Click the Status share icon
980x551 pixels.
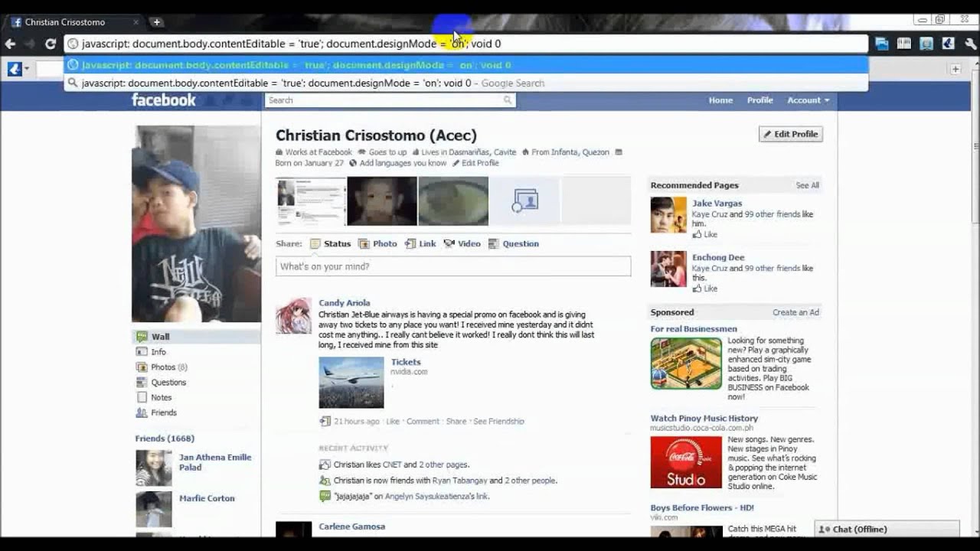pos(315,244)
